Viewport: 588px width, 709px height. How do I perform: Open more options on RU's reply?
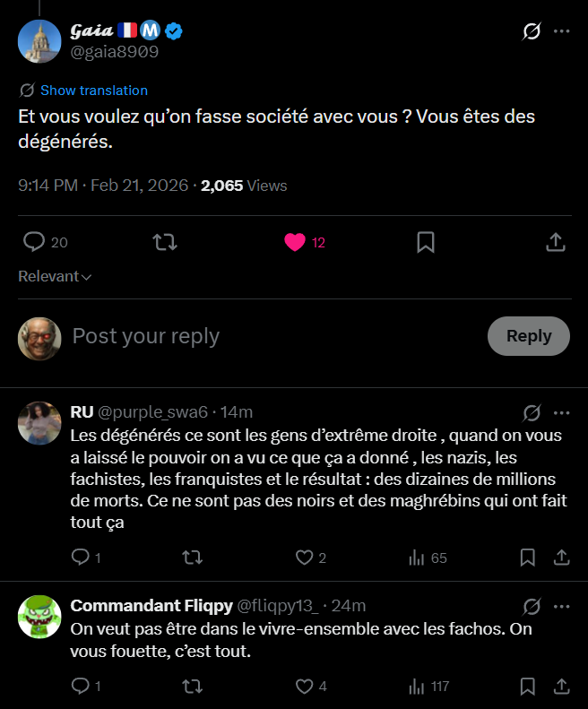[562, 412]
